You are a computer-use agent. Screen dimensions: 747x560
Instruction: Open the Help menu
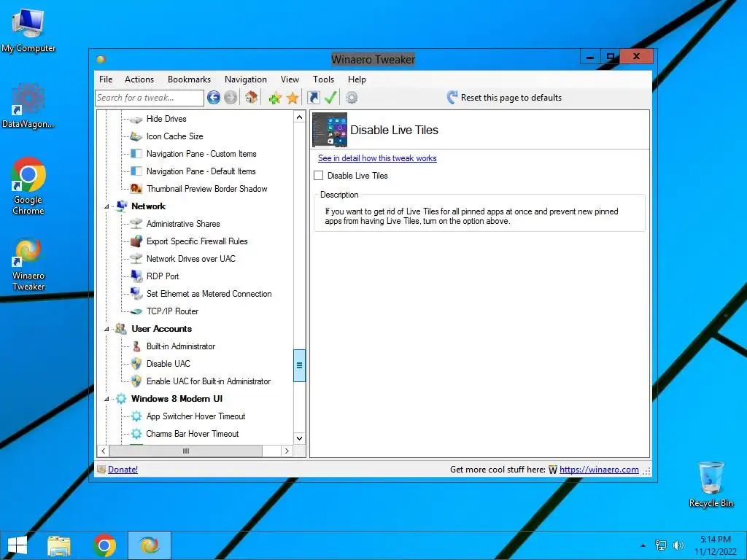point(357,79)
